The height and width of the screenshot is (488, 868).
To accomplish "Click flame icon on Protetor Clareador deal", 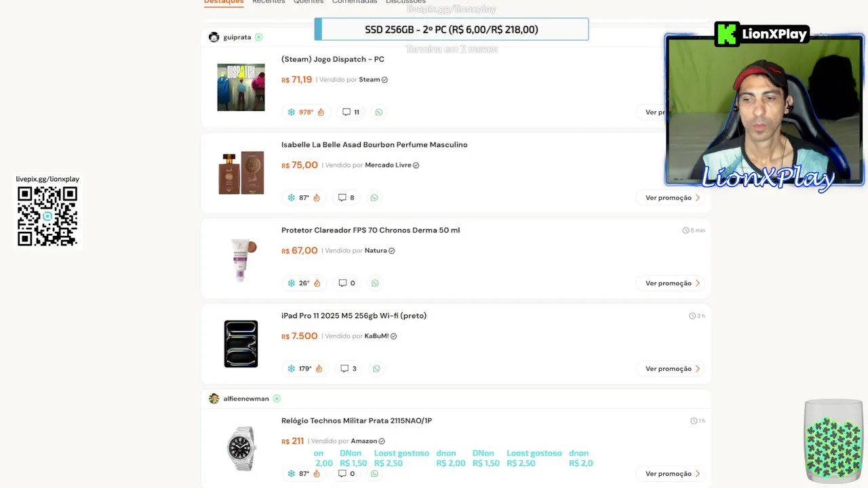I will 317,283.
